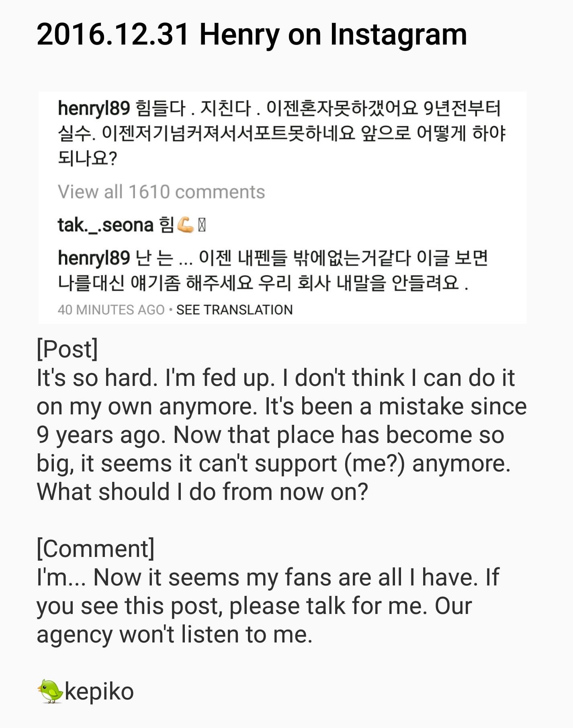The height and width of the screenshot is (728, 573).
Task: Click the green bird icon beside kepiko
Action: pyautogui.click(x=51, y=691)
